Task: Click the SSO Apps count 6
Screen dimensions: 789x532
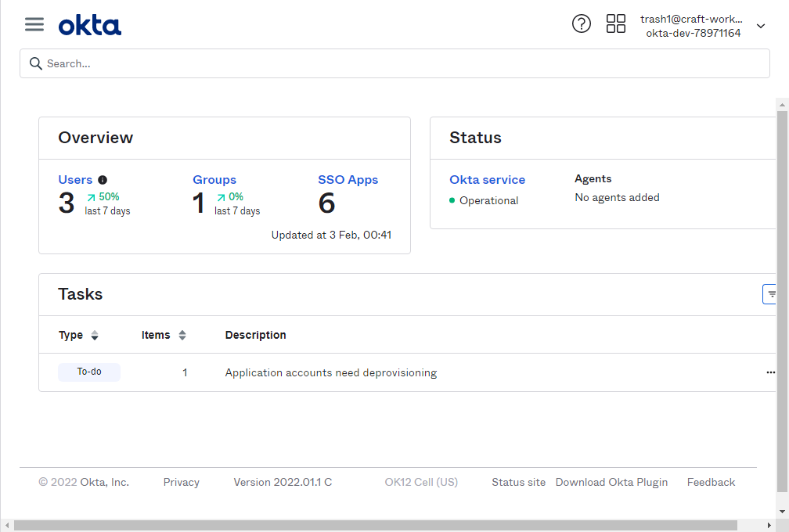Action: tap(326, 203)
